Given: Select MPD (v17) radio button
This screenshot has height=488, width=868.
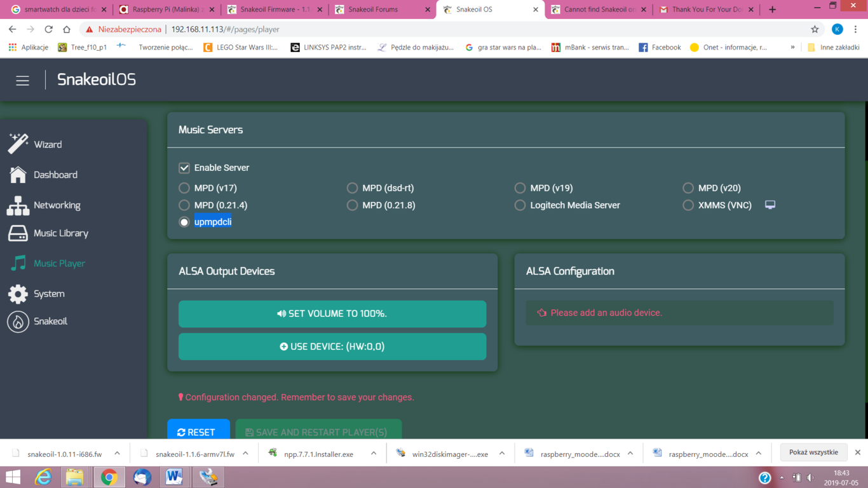Looking at the screenshot, I should tap(184, 188).
